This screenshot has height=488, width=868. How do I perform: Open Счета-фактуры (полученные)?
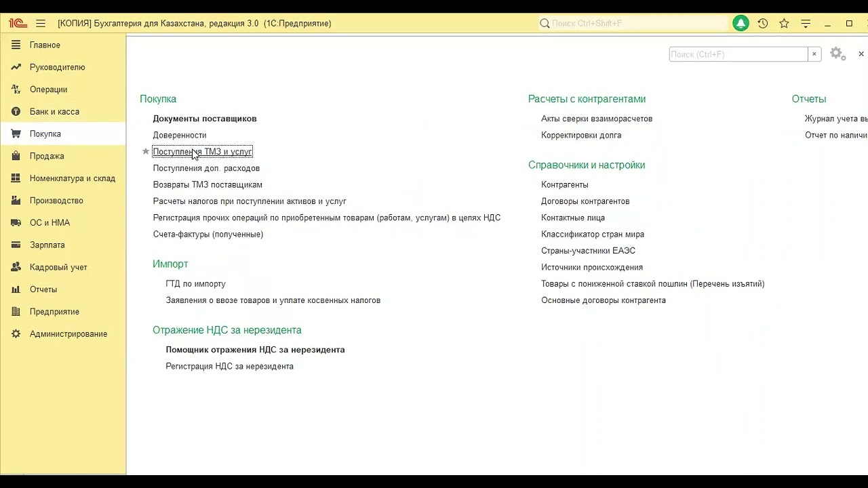point(208,234)
